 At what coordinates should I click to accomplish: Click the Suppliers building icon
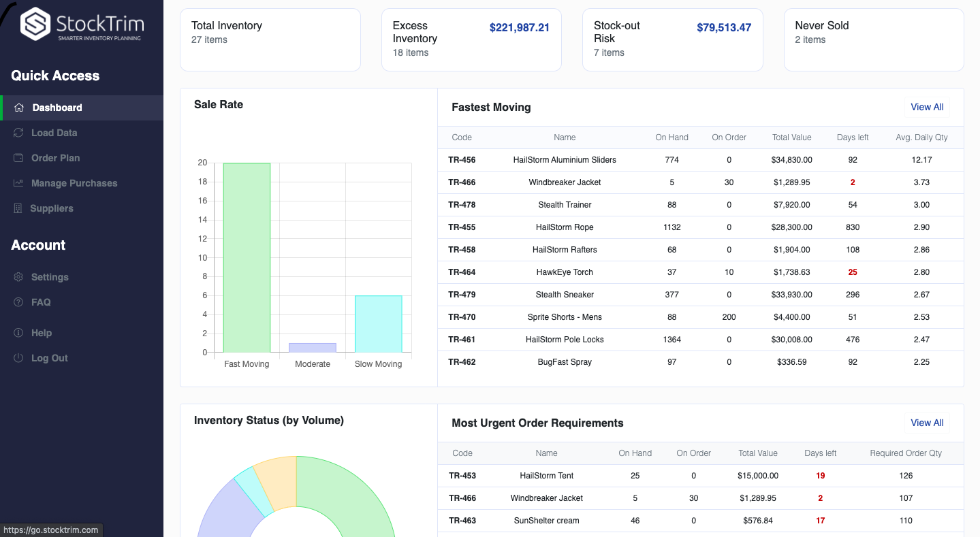(x=18, y=208)
